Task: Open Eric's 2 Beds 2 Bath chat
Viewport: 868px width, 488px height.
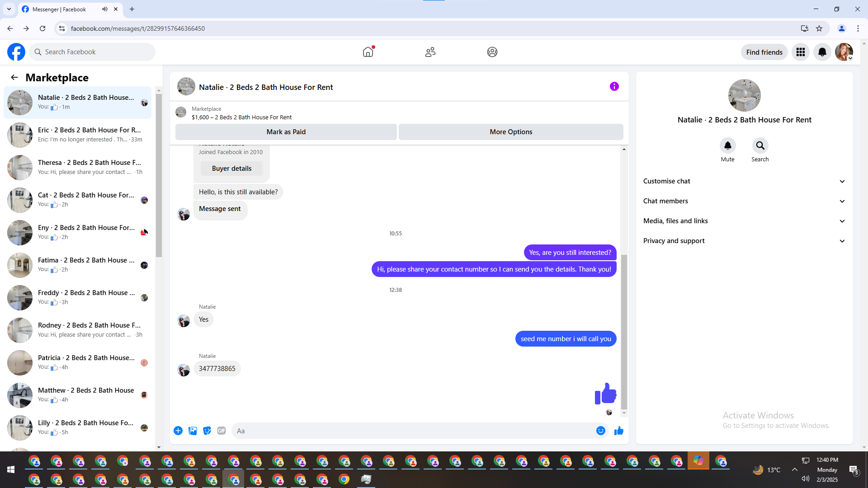Action: pyautogui.click(x=78, y=135)
